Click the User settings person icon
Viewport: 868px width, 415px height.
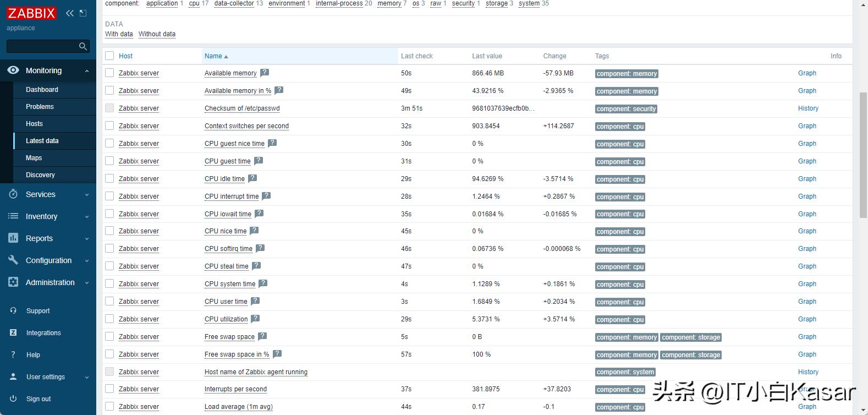pos(13,376)
